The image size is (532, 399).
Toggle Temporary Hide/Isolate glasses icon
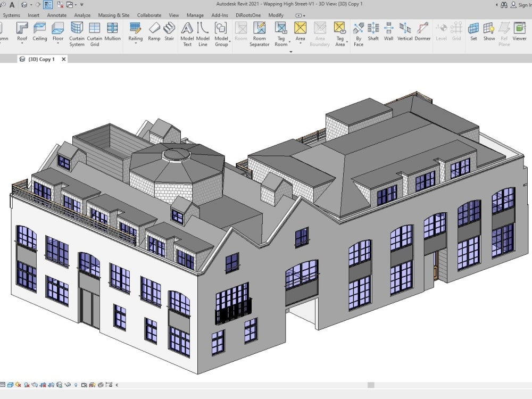coord(68,385)
